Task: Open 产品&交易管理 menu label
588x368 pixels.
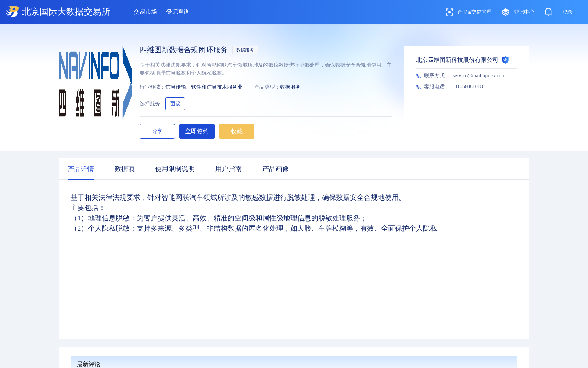Action: 474,12
